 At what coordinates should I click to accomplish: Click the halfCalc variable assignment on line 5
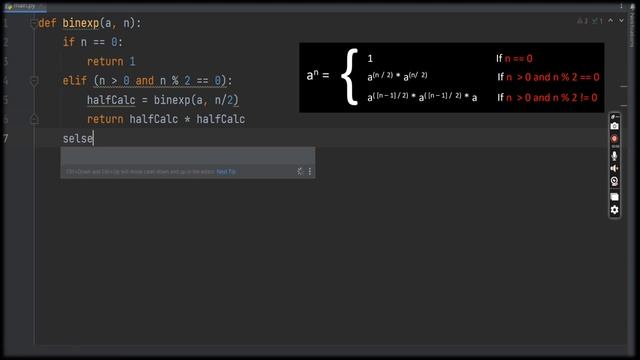click(x=111, y=100)
